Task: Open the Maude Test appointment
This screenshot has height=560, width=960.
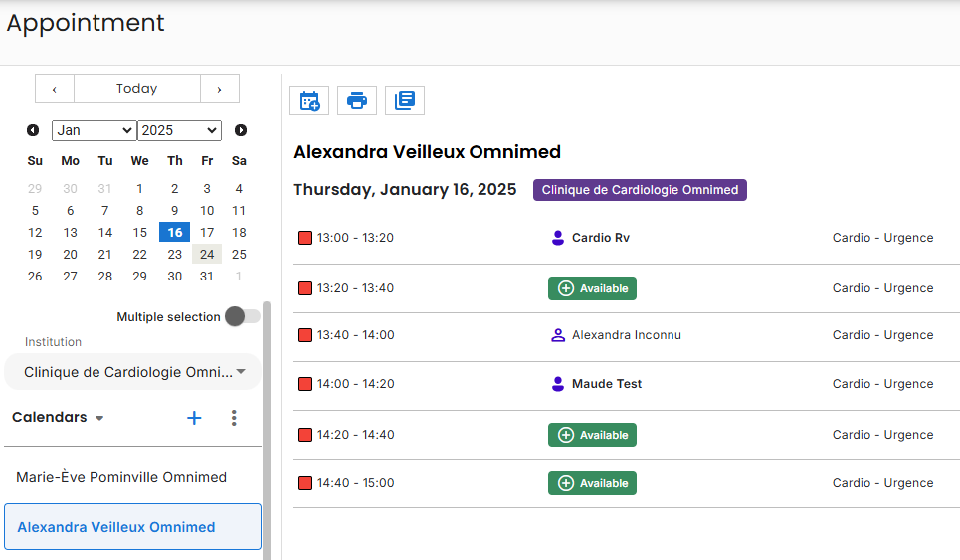Action: coord(607,384)
